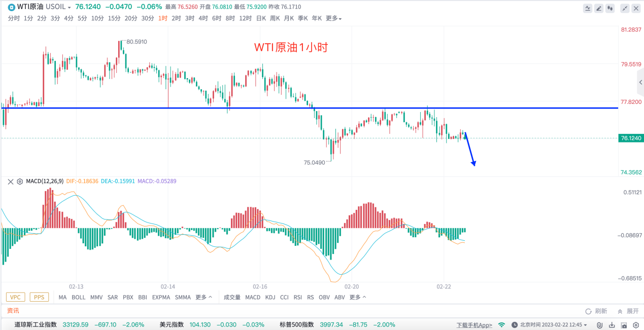Enable the SMMA main indicator
The width and height of the screenshot is (644, 330).
pos(183,297)
